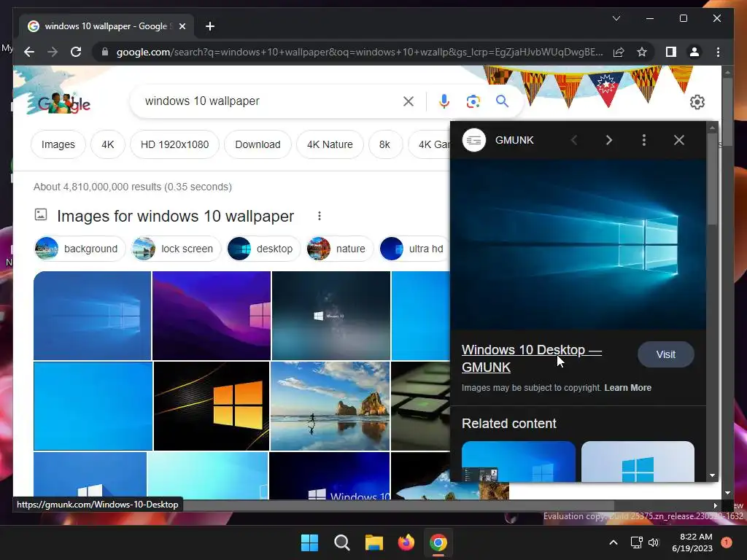
Task: Open taskbar Search
Action: [x=342, y=542]
